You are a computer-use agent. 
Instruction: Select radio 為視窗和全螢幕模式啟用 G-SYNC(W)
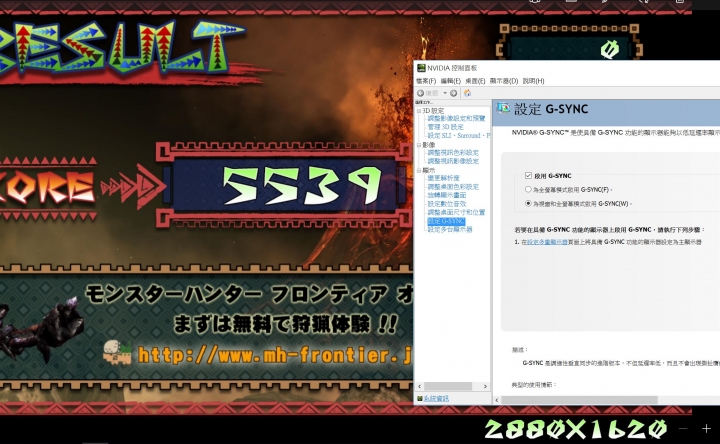[528, 203]
